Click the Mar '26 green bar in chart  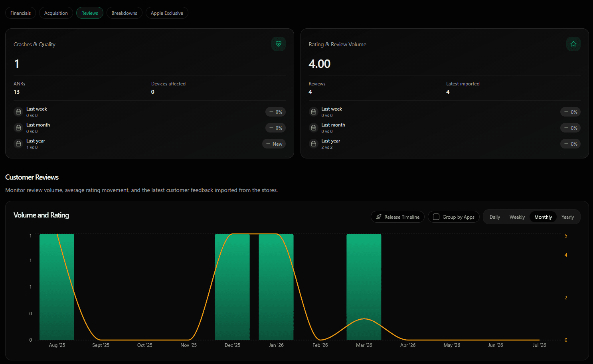[x=364, y=287]
